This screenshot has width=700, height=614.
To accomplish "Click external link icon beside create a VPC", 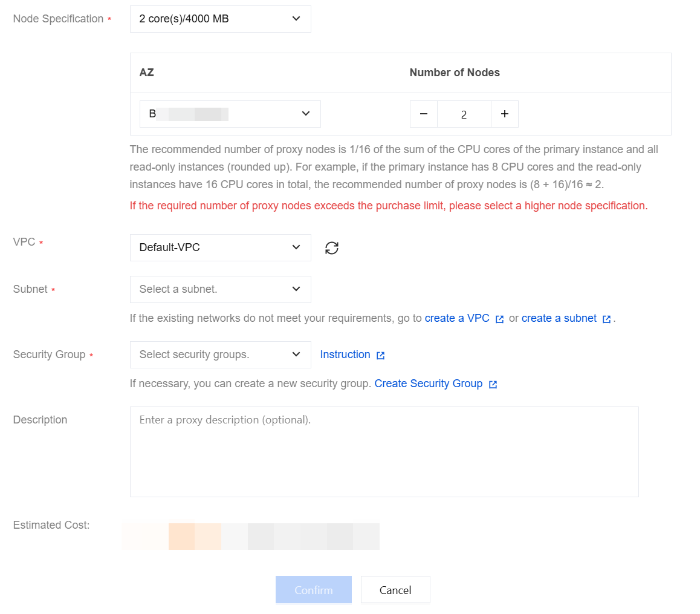I will [x=499, y=319].
